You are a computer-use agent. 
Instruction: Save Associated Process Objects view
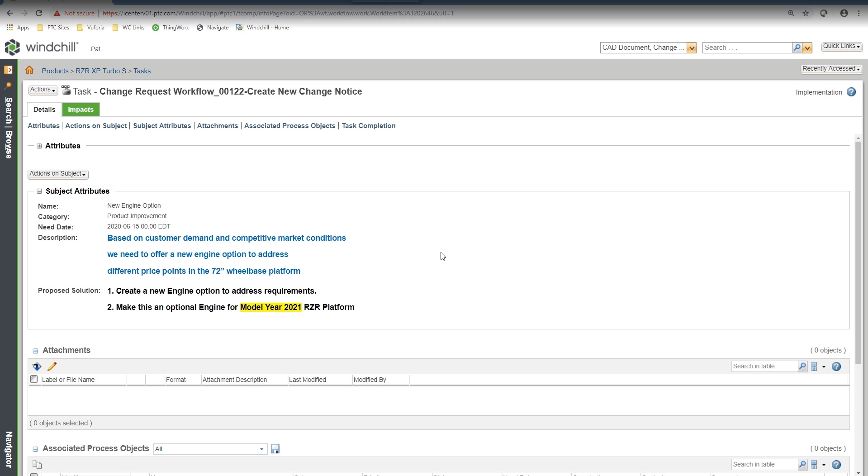tap(275, 449)
